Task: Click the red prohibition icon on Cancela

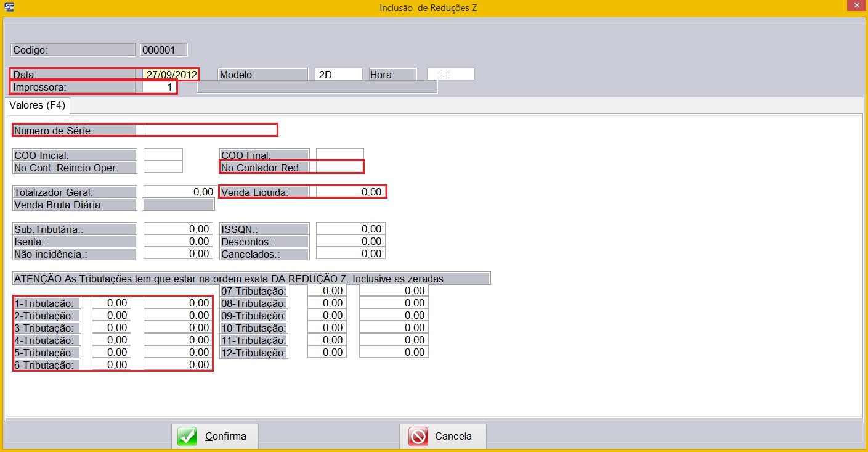Action: point(418,437)
